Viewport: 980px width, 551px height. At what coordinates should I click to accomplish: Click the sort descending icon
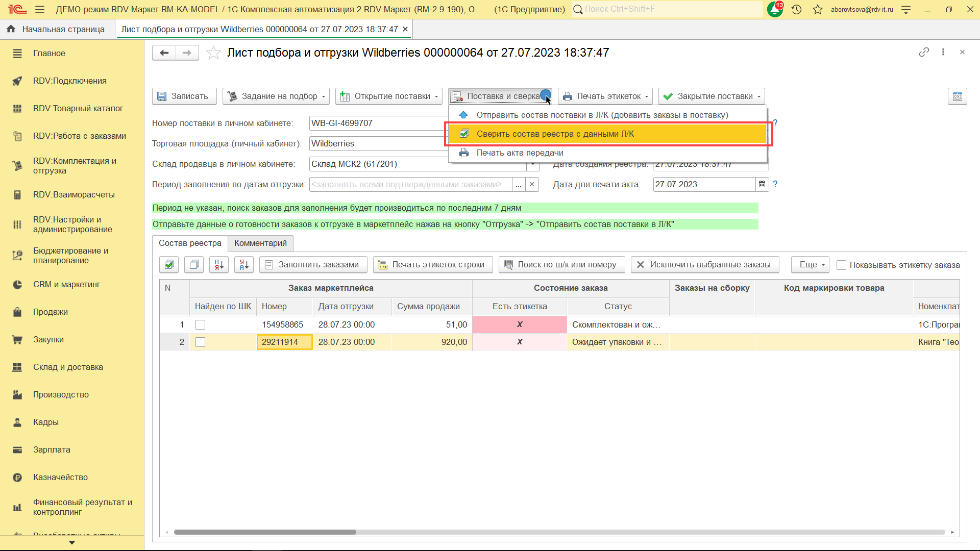(x=244, y=264)
